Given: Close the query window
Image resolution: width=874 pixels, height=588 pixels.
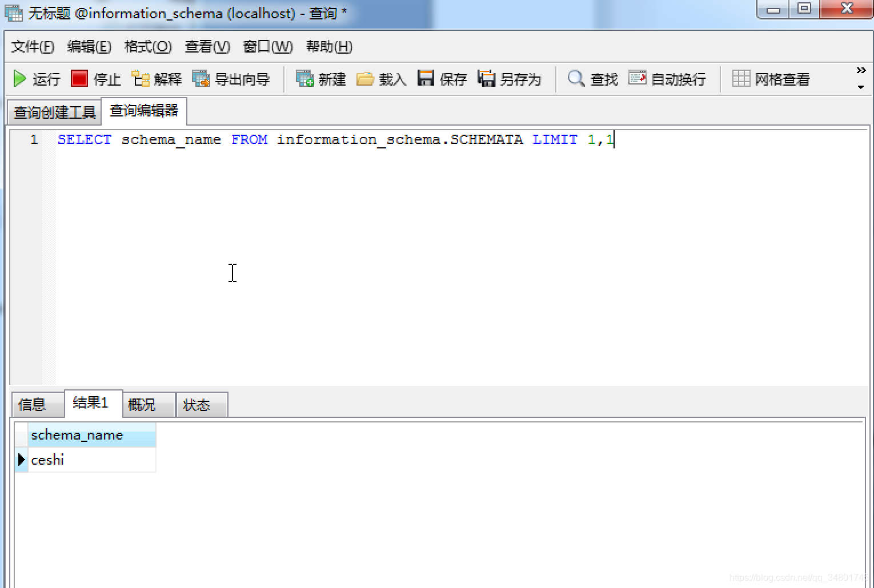Looking at the screenshot, I should (x=847, y=9).
